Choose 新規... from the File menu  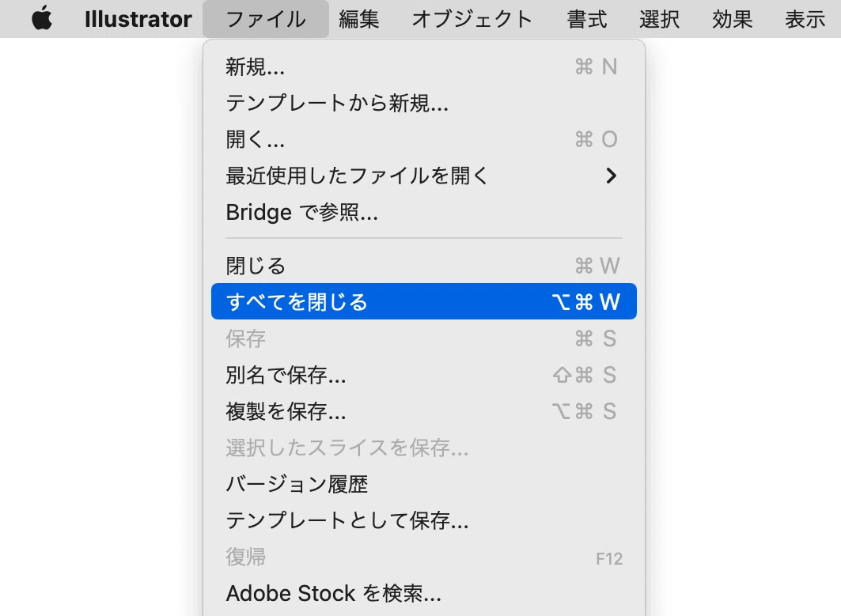[424, 67]
